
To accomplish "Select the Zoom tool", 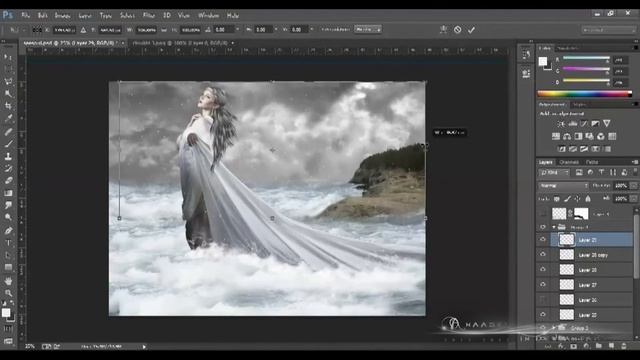I will (x=8, y=293).
